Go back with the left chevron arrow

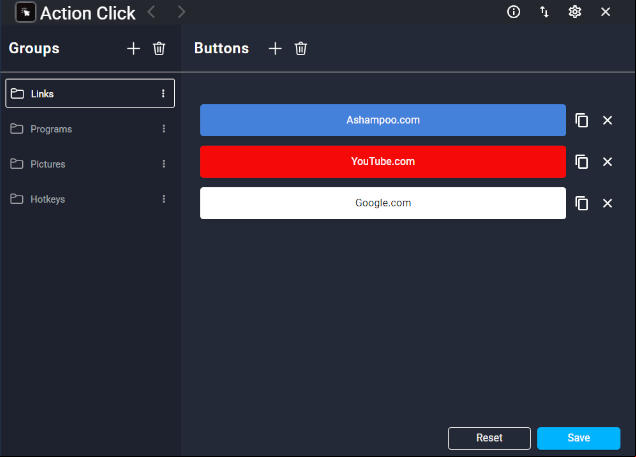click(x=152, y=12)
